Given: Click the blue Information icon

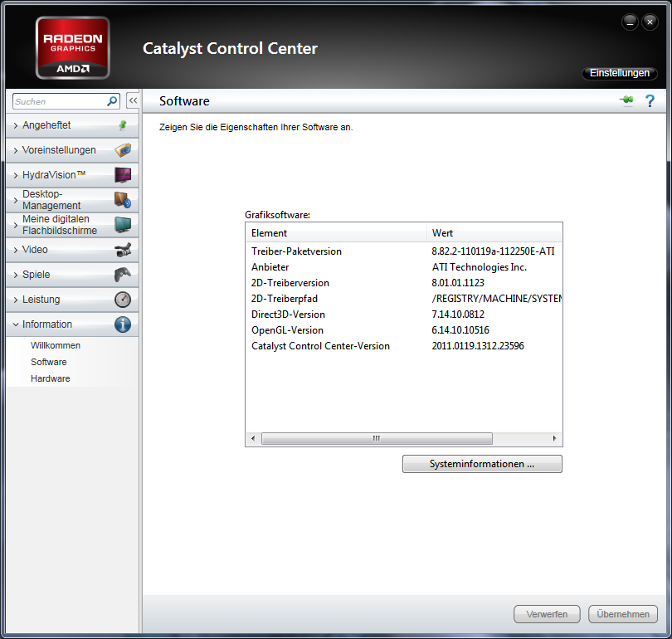Looking at the screenshot, I should click(123, 324).
